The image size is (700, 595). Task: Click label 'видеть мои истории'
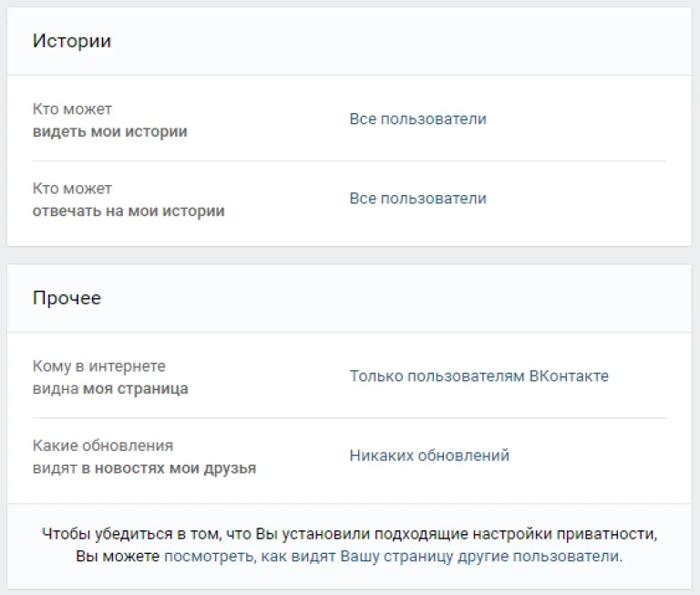point(109,132)
